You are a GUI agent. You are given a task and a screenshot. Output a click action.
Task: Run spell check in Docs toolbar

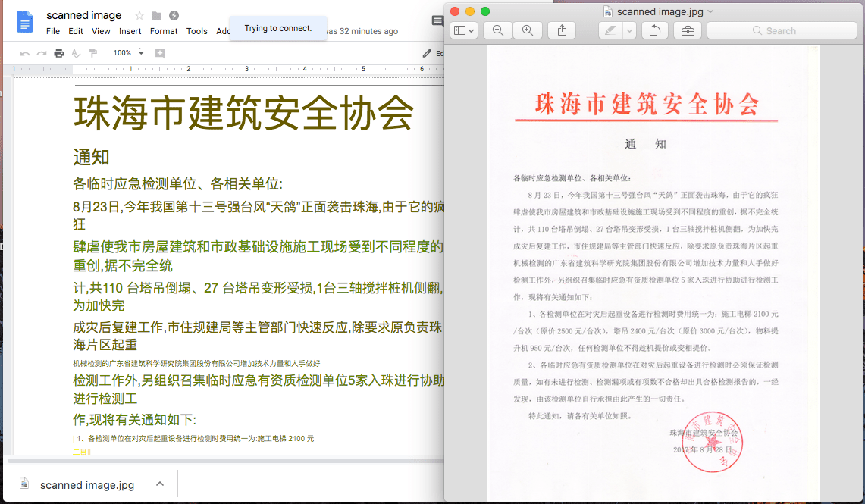tap(76, 54)
